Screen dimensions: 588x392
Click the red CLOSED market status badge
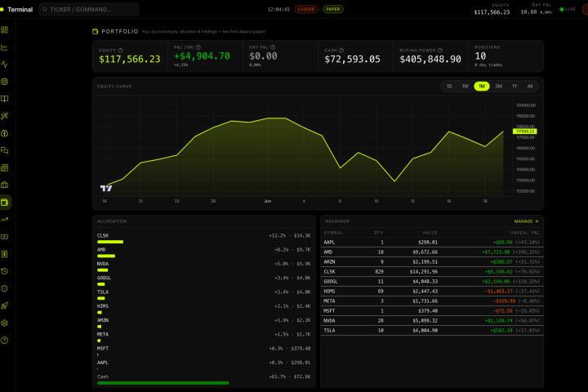click(306, 9)
